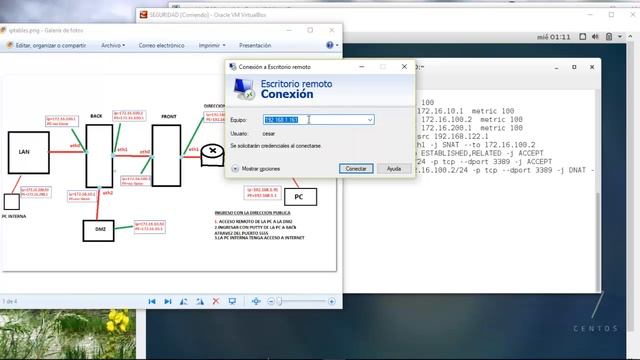
Task: Minimize the Remote Desktop Connection dialog
Action: (362, 67)
